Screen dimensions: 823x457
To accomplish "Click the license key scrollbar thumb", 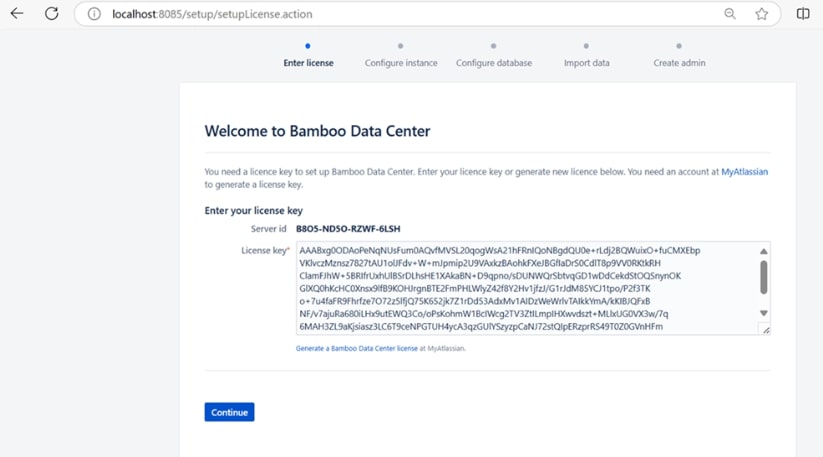I will pos(764,278).
